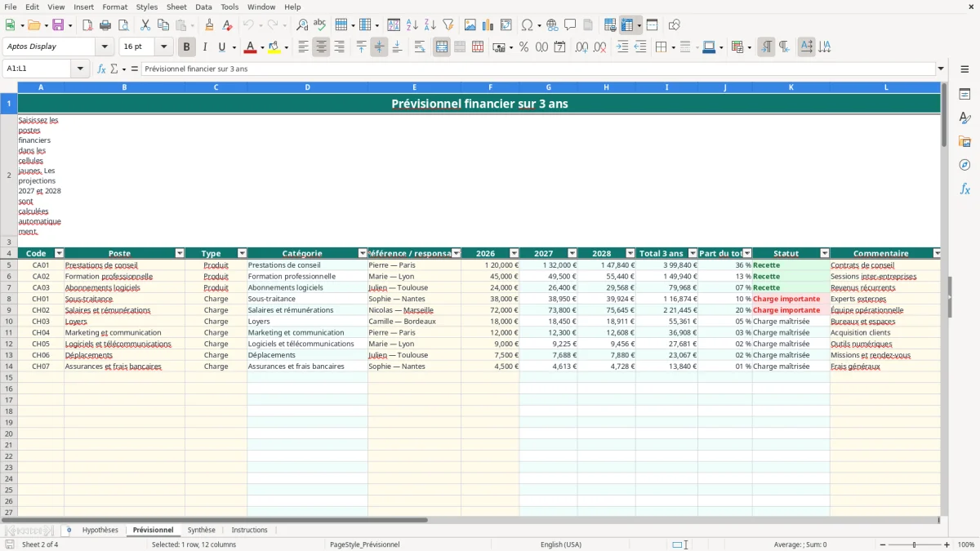The width and height of the screenshot is (980, 551).
Task: Open the 2026 column filter dropdown
Action: [x=514, y=254]
